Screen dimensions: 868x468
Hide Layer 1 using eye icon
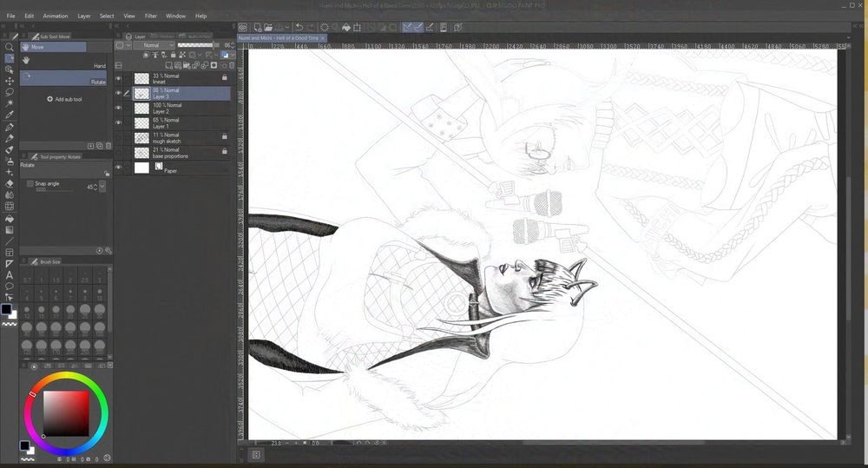(118, 123)
